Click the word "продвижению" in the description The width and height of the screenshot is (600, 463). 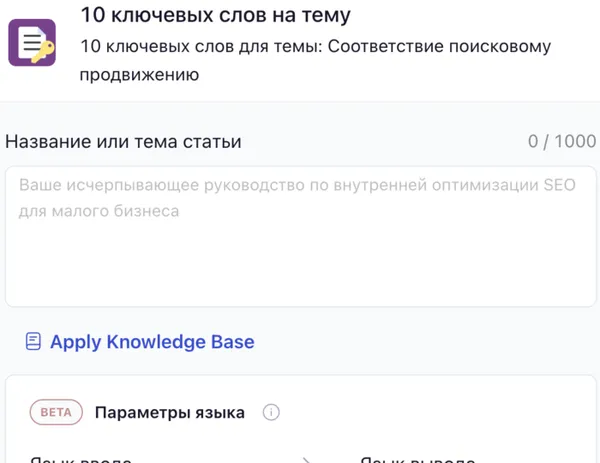139,74
